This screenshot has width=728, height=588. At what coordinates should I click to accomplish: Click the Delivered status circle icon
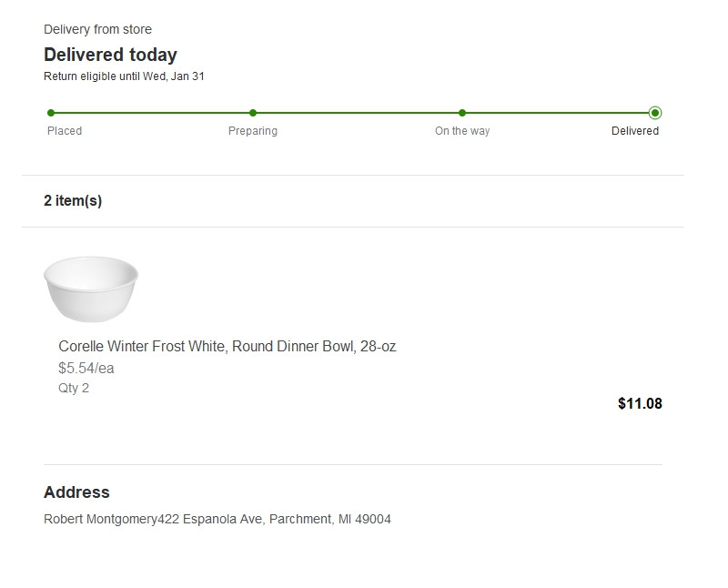[x=655, y=113]
